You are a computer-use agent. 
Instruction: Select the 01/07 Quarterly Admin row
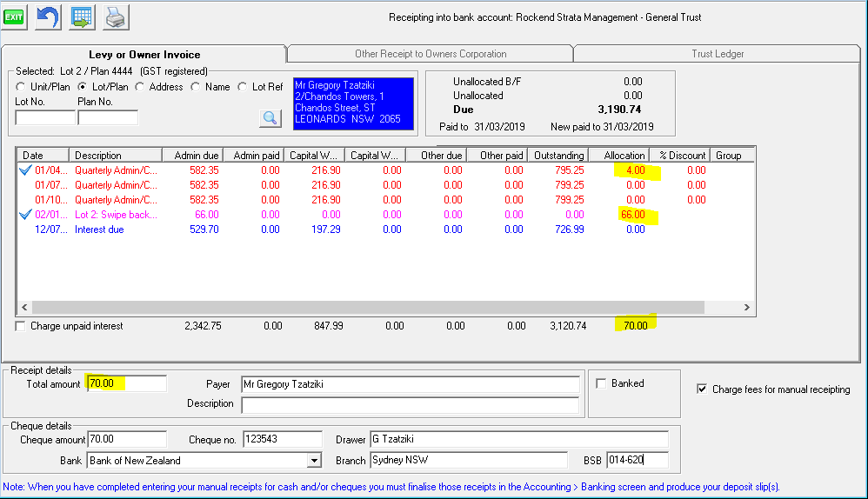click(x=385, y=185)
